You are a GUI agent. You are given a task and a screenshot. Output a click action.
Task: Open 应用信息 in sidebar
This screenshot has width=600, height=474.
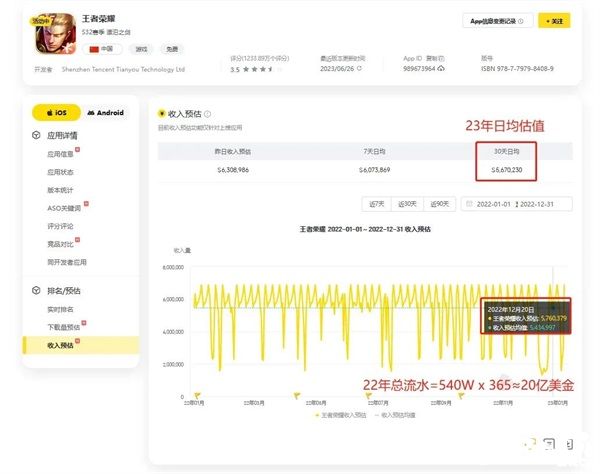point(60,154)
